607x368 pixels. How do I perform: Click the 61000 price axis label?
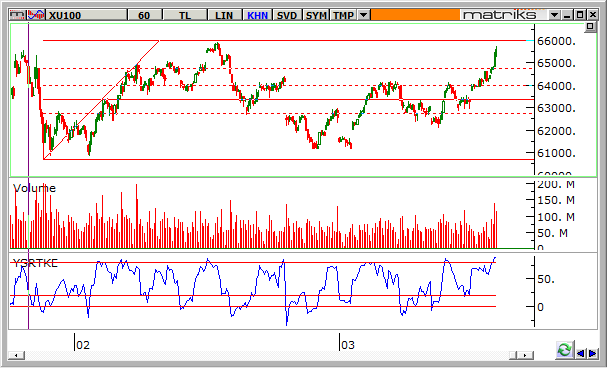click(x=556, y=153)
